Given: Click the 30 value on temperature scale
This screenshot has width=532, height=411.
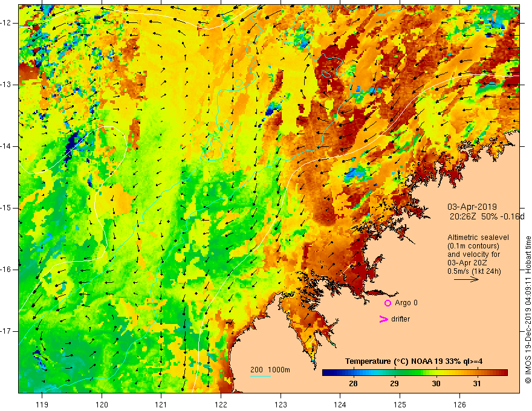Looking at the screenshot, I should tap(436, 384).
